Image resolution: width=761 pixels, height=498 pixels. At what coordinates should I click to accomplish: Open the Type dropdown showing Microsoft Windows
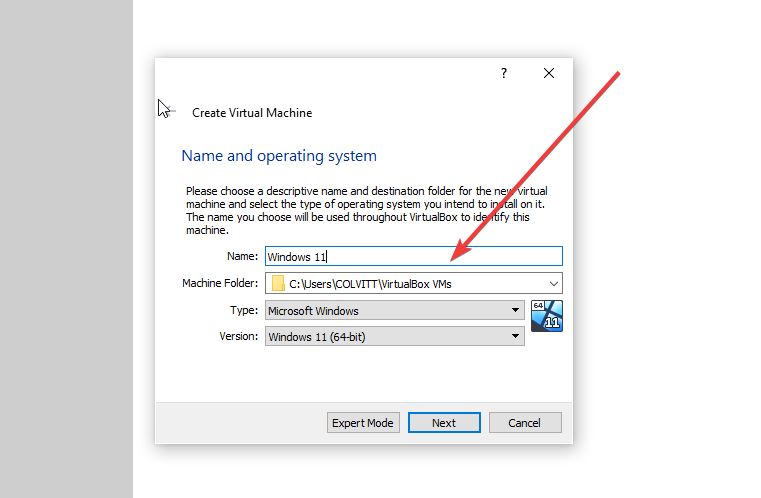[395, 310]
